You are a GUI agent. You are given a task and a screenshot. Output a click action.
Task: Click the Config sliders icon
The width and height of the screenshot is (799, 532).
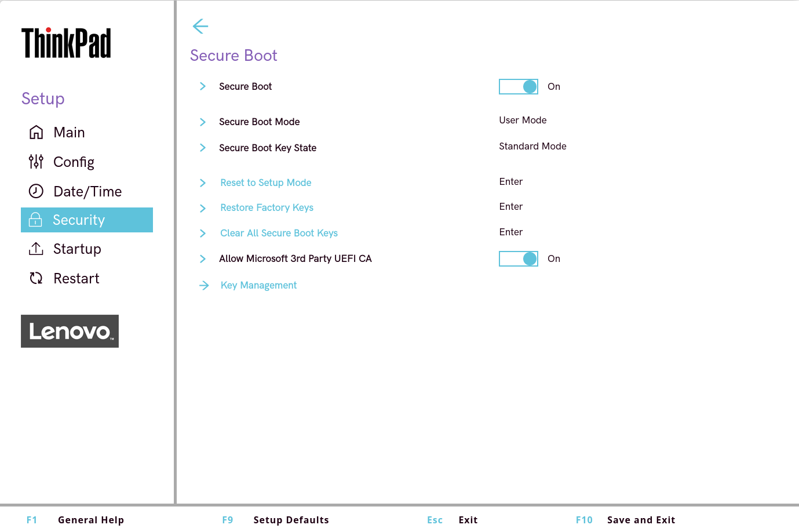coord(36,162)
